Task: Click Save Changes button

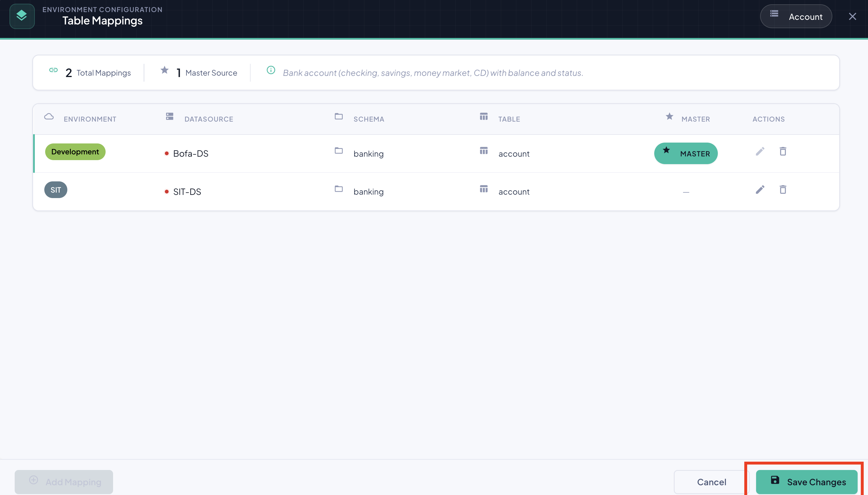Action: tap(806, 482)
